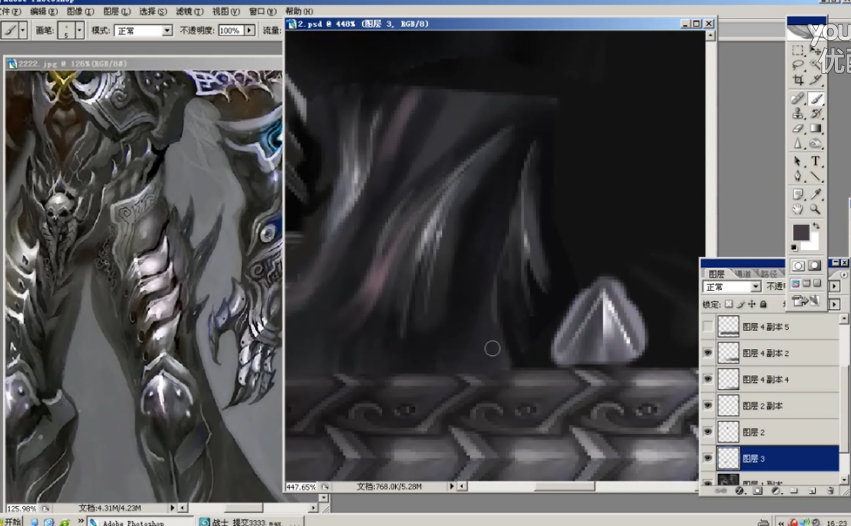Open tool preset picker arrow
The height and width of the screenshot is (526, 851).
point(23,30)
